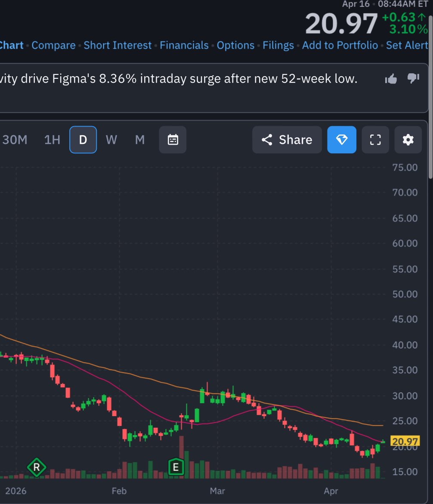Click the Figma intraday surge news text
Screen dimensions: 433x504
pos(179,79)
